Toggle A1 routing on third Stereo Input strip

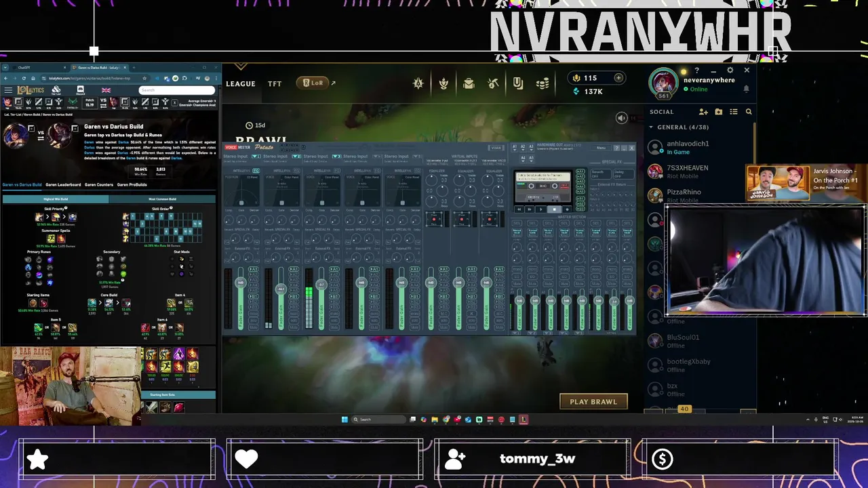tap(334, 269)
